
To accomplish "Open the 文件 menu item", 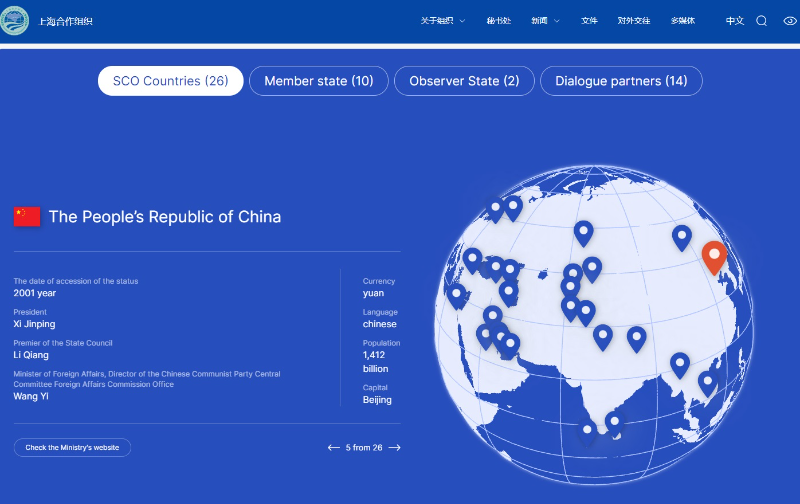I will (x=589, y=20).
